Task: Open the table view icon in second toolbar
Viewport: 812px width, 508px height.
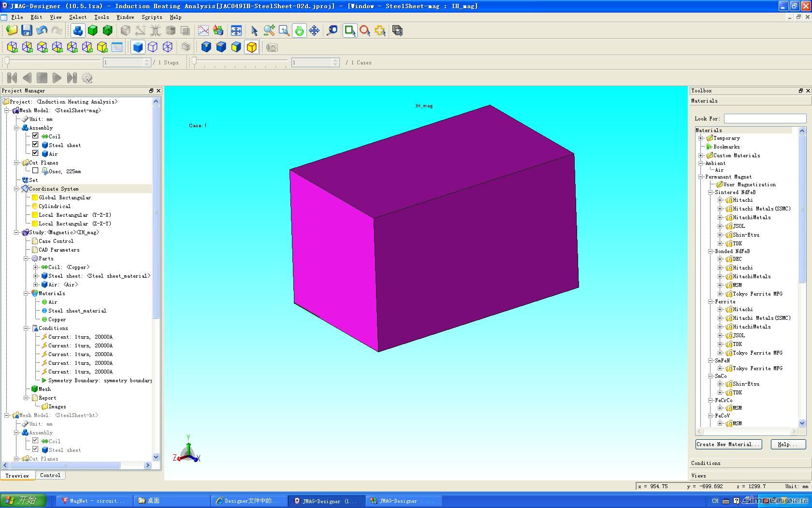Action: pyautogui.click(x=117, y=47)
